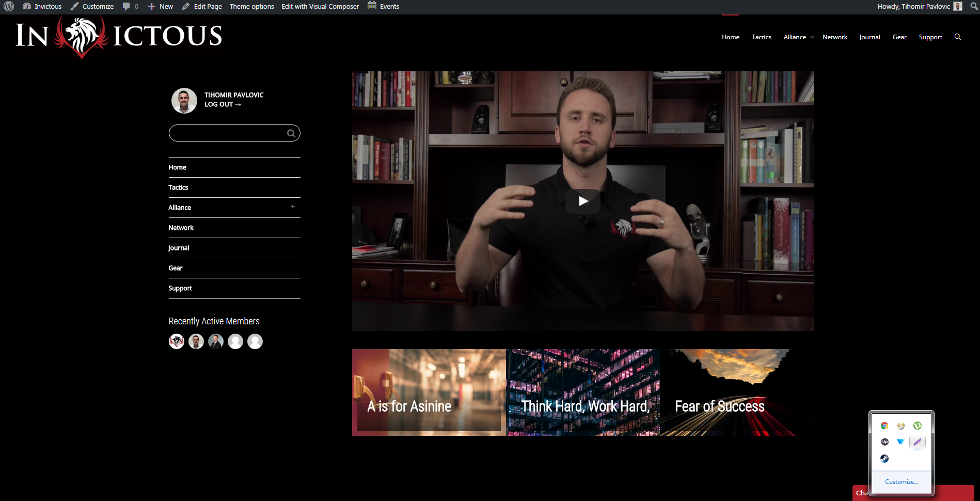Open the Upwork tray icon
Image resolution: width=980 pixels, height=501 pixels.
[884, 442]
